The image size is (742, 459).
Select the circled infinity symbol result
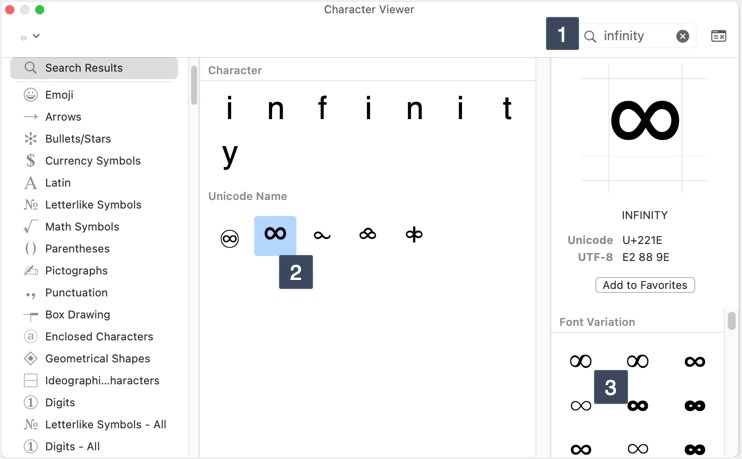(230, 238)
